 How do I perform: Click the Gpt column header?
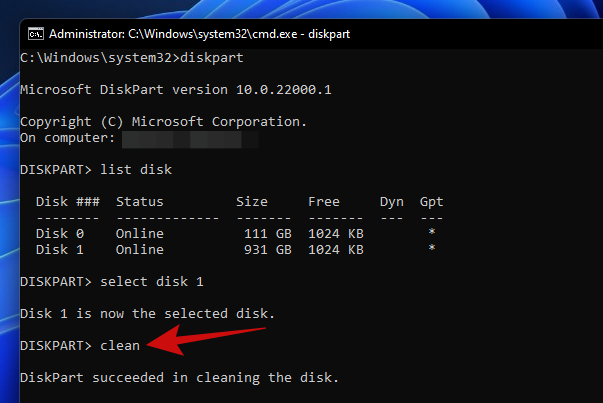pyautogui.click(x=432, y=202)
